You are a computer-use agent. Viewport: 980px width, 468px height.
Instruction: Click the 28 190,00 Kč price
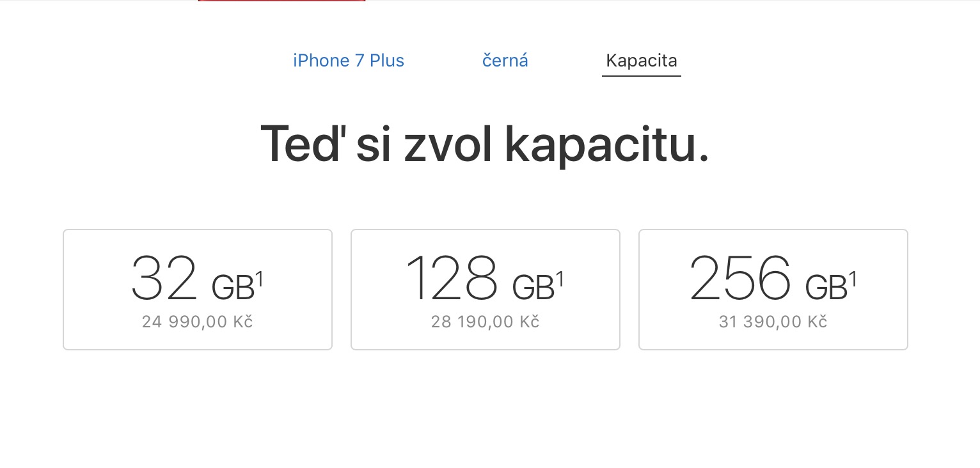486,322
